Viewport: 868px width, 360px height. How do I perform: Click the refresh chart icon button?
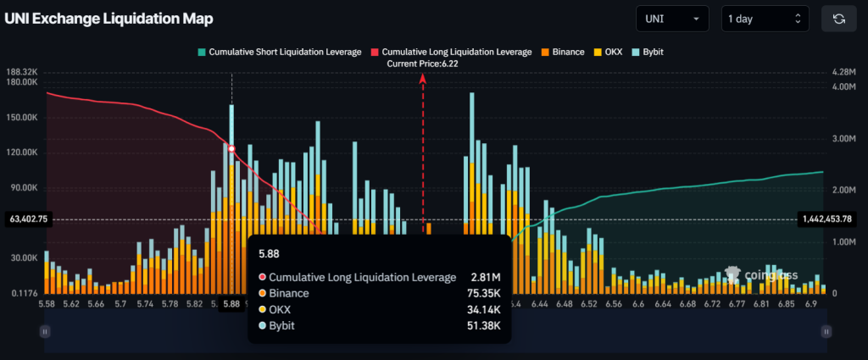tap(839, 19)
